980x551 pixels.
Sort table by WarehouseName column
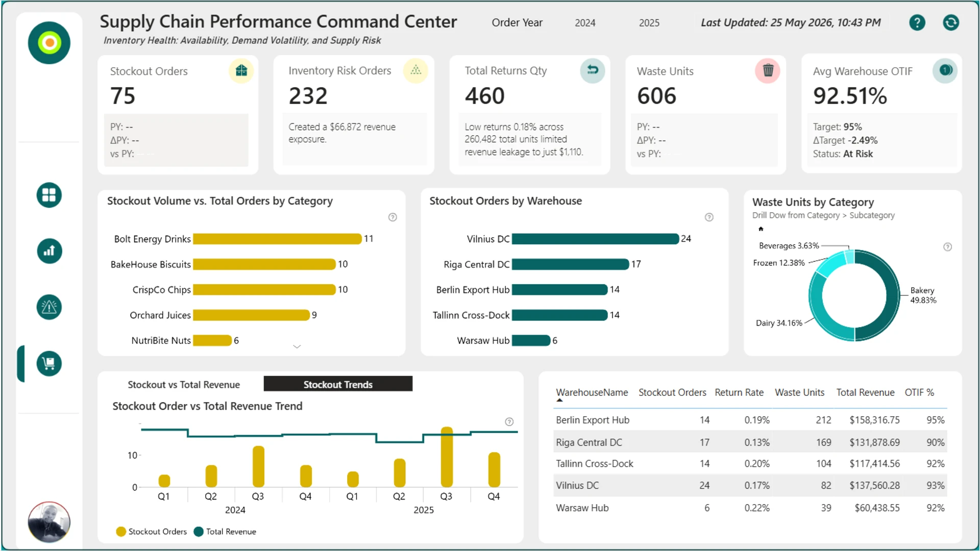pos(592,392)
